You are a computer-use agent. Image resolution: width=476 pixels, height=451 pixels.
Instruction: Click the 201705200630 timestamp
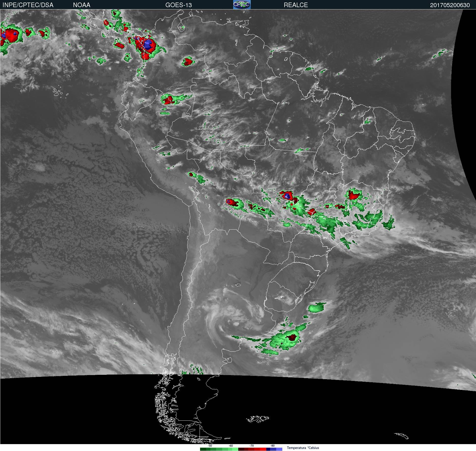(450, 5)
